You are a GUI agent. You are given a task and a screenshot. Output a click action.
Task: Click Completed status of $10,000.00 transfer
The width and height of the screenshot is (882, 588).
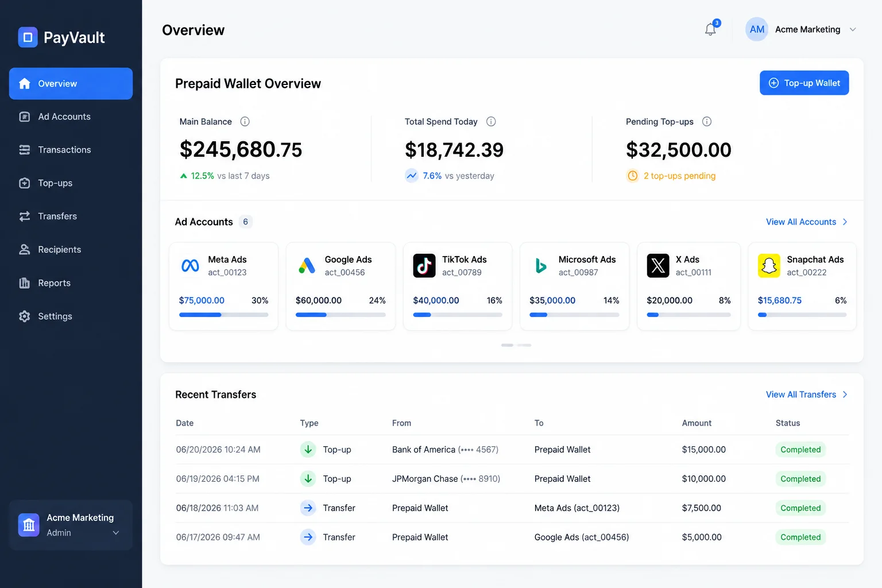[800, 479]
